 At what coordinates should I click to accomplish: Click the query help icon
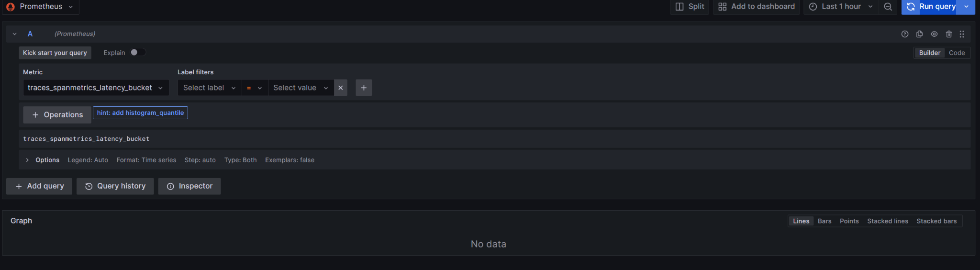click(x=904, y=34)
